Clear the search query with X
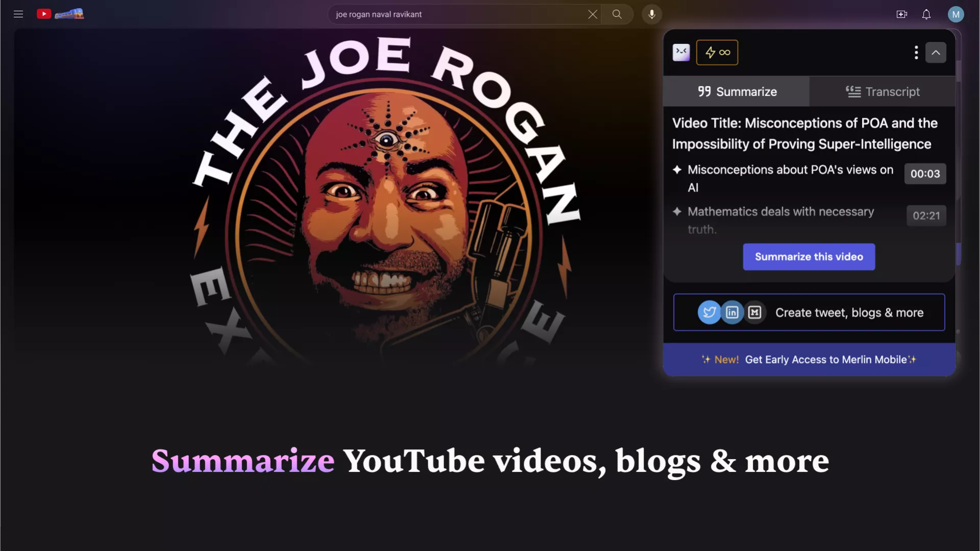This screenshot has width=980, height=551. [x=592, y=14]
